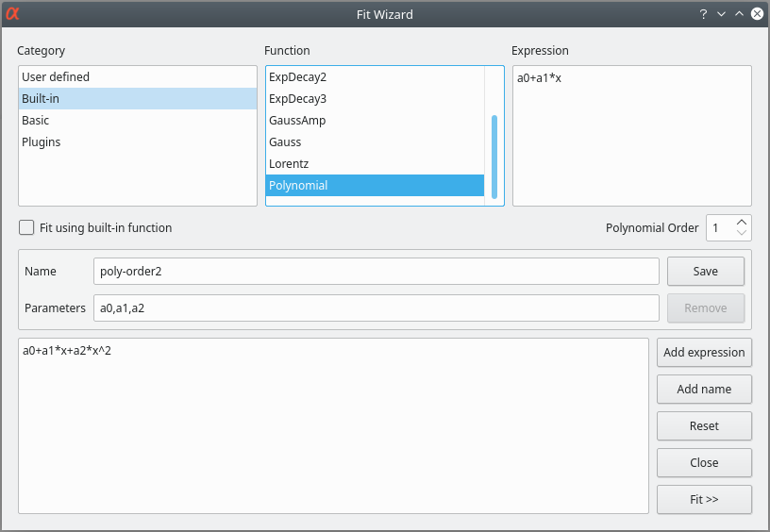The image size is (770, 532).
Task: Select the Basic category
Action: (x=36, y=120)
